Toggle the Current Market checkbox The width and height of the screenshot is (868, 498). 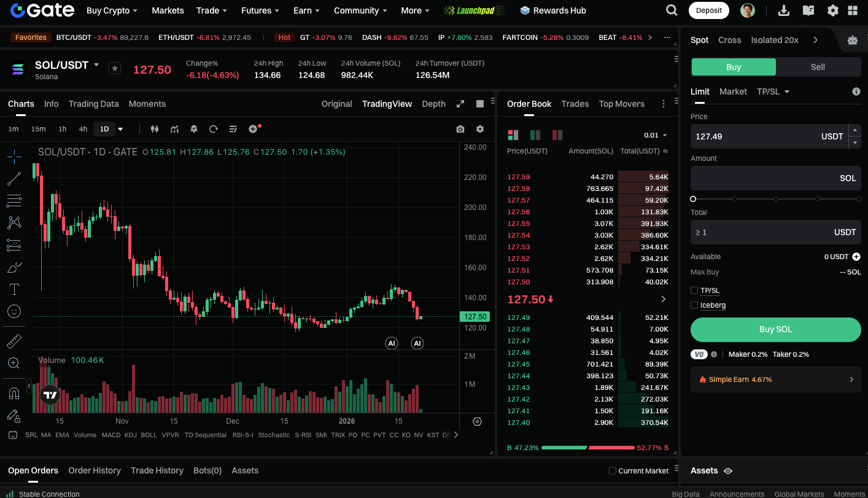pos(612,471)
